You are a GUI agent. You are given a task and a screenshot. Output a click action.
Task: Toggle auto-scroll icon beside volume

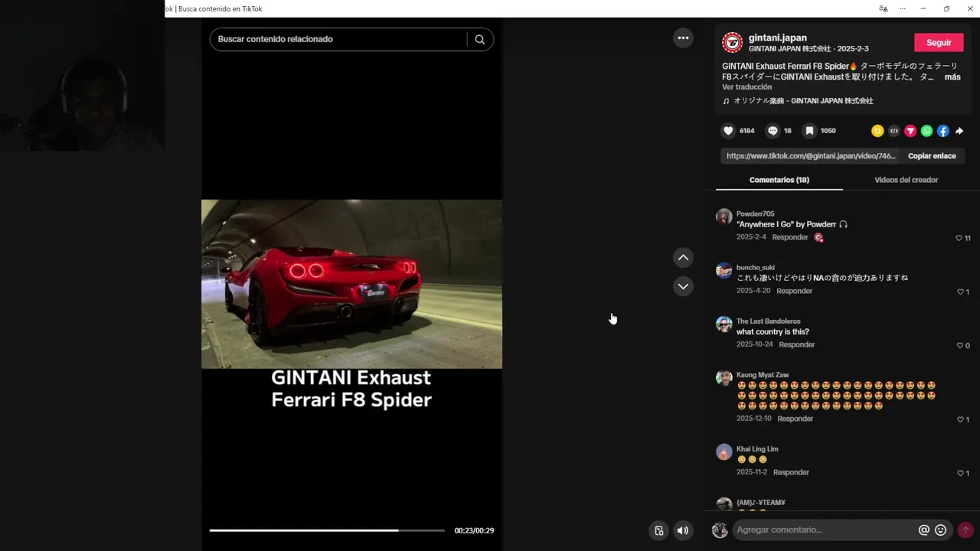click(658, 530)
